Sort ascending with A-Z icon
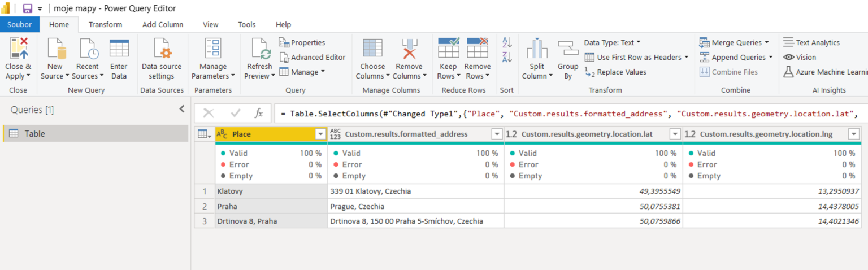Image resolution: width=868 pixels, height=270 pixels. click(507, 42)
